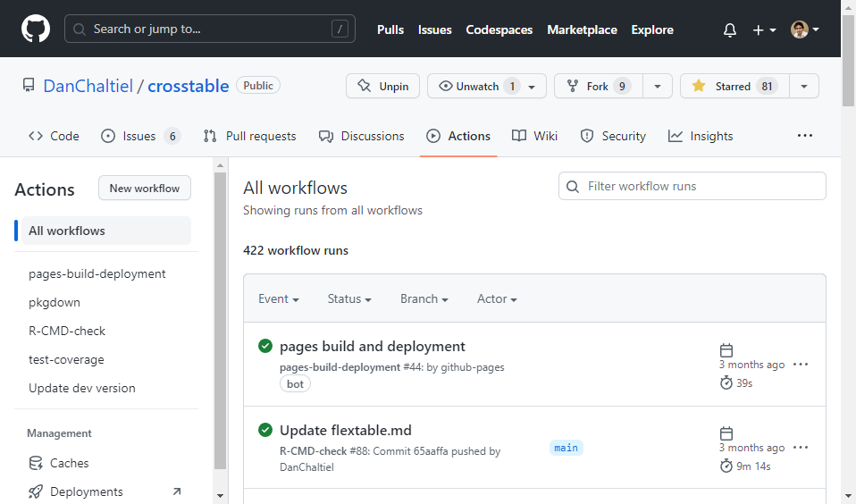
Task: Open more options for Update flextable.md run
Action: pos(801,448)
